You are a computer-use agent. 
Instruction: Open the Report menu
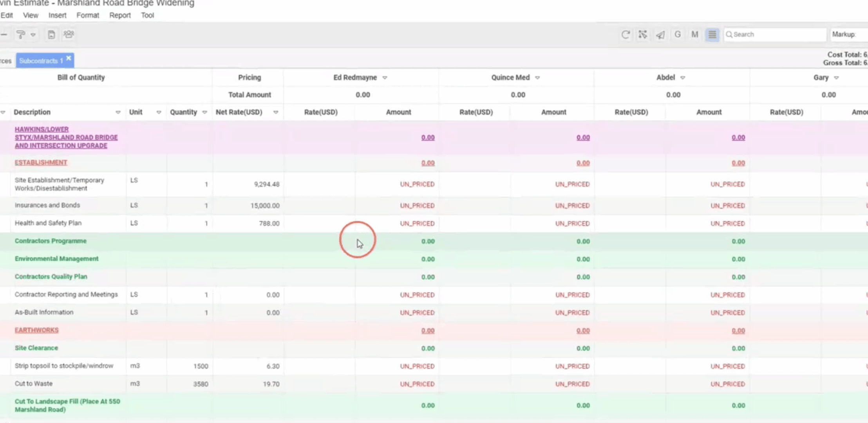tap(120, 15)
